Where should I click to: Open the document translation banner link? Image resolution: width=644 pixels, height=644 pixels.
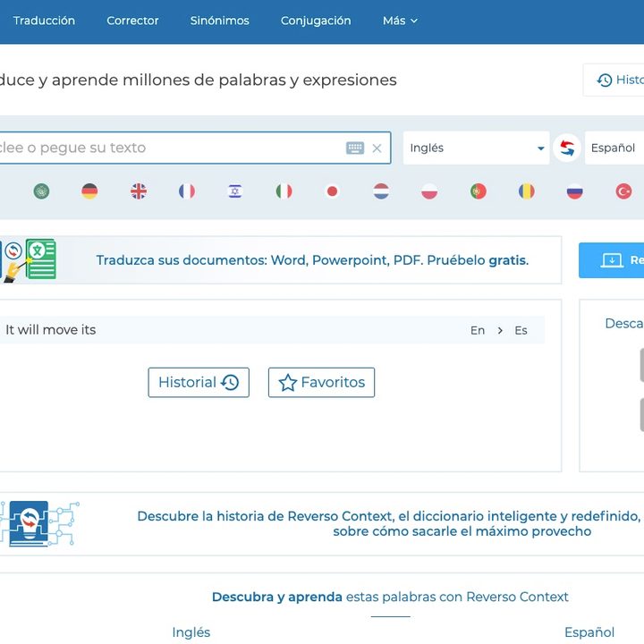312,261
